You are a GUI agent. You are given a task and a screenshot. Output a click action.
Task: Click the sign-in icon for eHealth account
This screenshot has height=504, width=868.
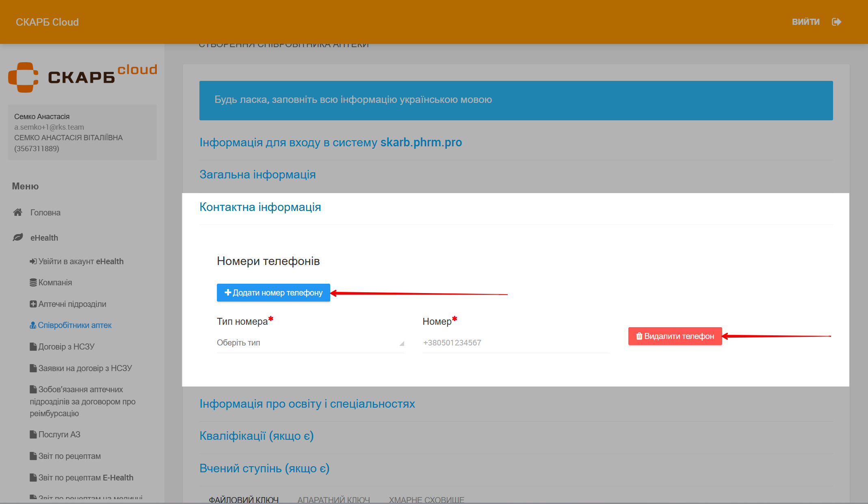point(33,261)
